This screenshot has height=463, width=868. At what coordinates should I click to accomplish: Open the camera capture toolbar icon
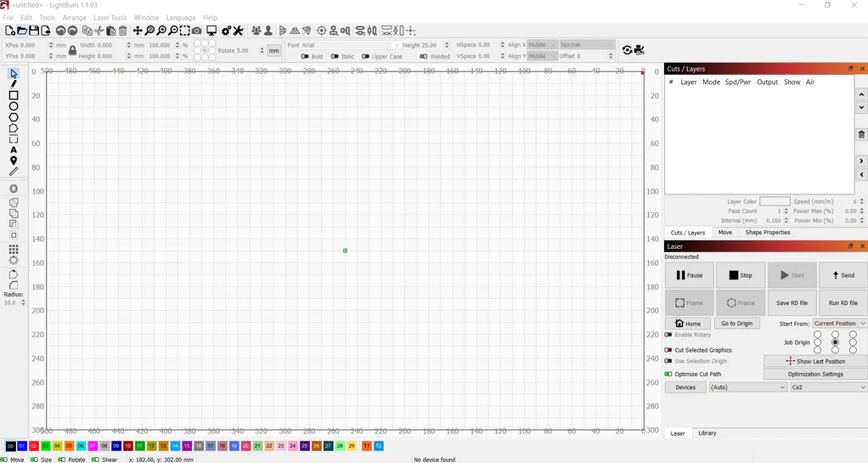point(196,31)
